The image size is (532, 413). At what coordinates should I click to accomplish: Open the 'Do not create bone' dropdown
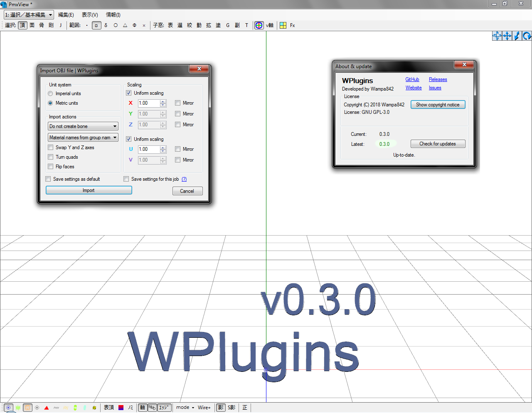(x=83, y=126)
